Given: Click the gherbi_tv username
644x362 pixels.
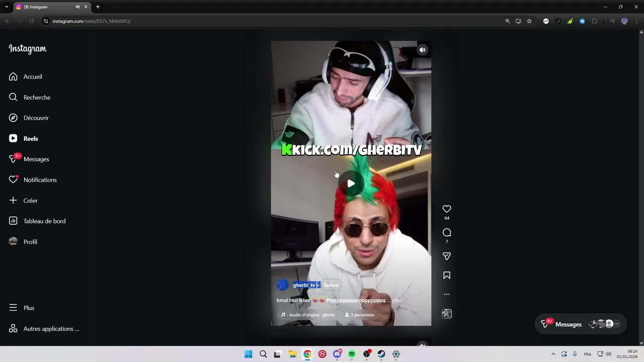Looking at the screenshot, I should pyautogui.click(x=304, y=285).
